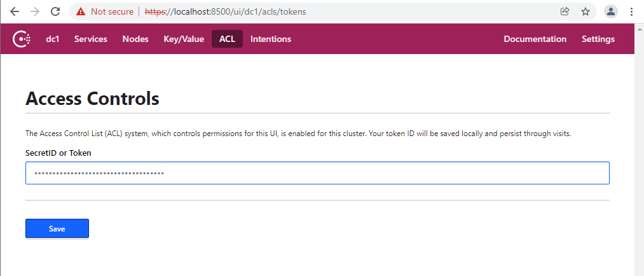The width and height of the screenshot is (644, 276).
Task: Focus the SecretID or Token field
Action: [317, 173]
